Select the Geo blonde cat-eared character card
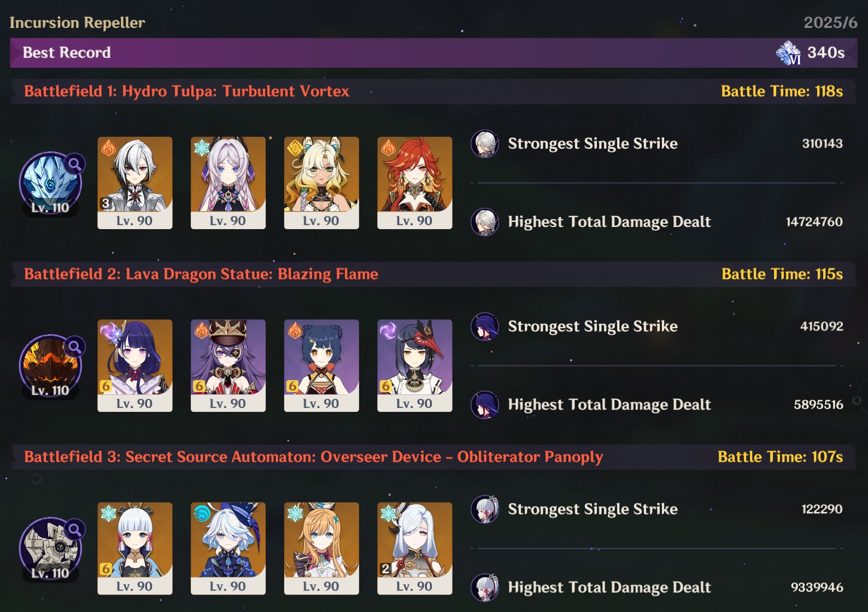 coord(321,183)
